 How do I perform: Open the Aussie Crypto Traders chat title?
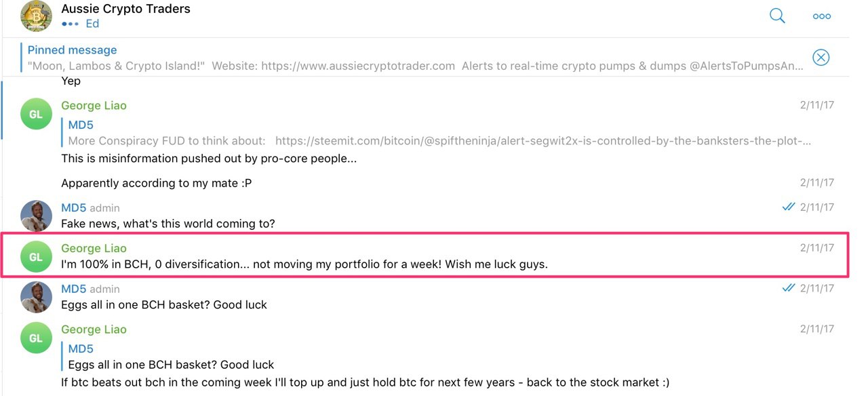point(125,9)
